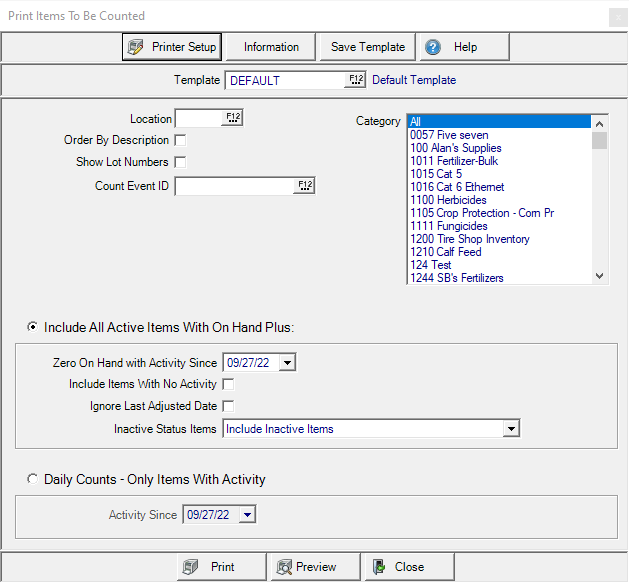Viewport: 629px width, 583px height.
Task: Check Include Items With No Activity
Action: coord(228,384)
